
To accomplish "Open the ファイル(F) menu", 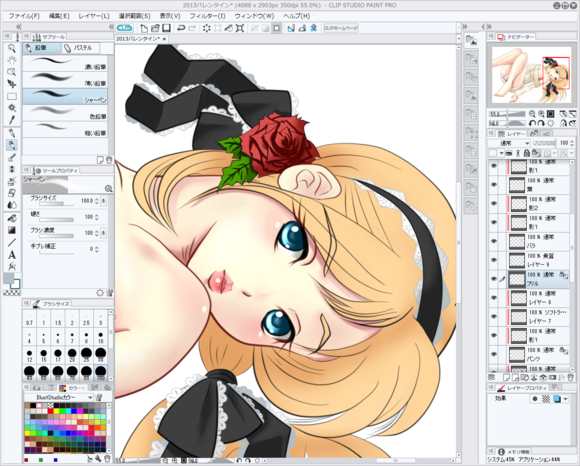I will [x=24, y=16].
